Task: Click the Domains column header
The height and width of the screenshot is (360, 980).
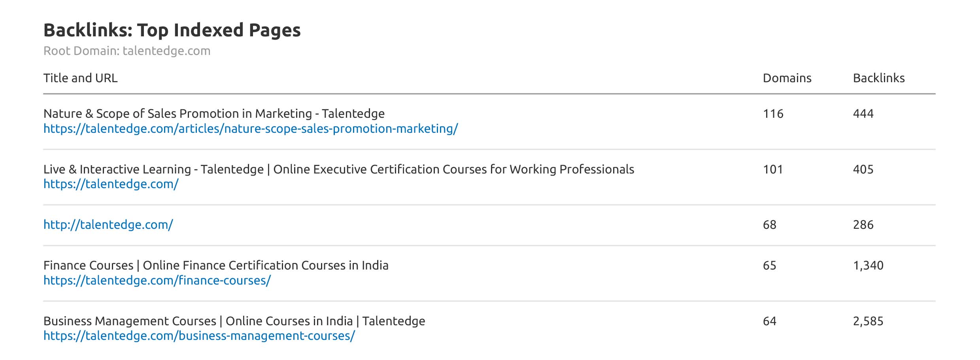Action: point(787,78)
